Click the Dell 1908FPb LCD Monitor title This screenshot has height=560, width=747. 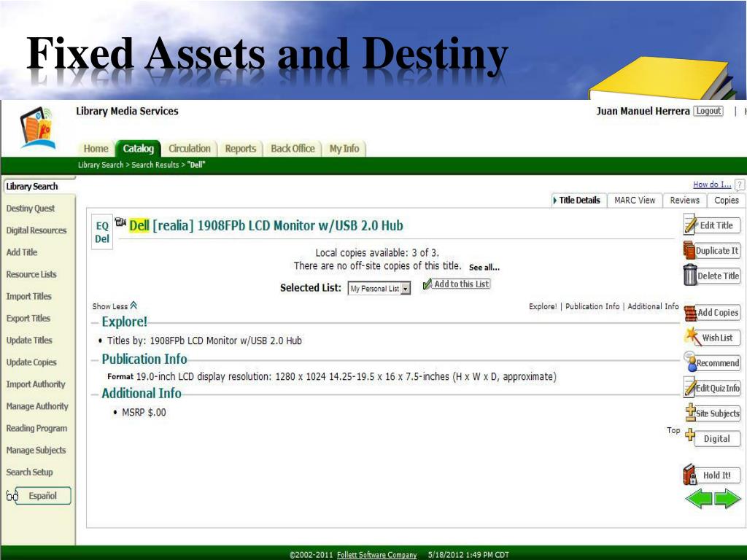click(266, 225)
